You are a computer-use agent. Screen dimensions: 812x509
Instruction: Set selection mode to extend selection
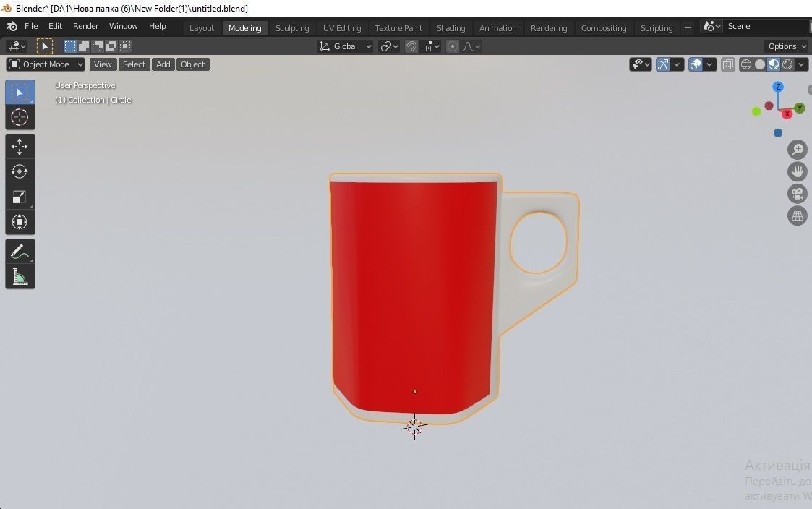pyautogui.click(x=83, y=46)
